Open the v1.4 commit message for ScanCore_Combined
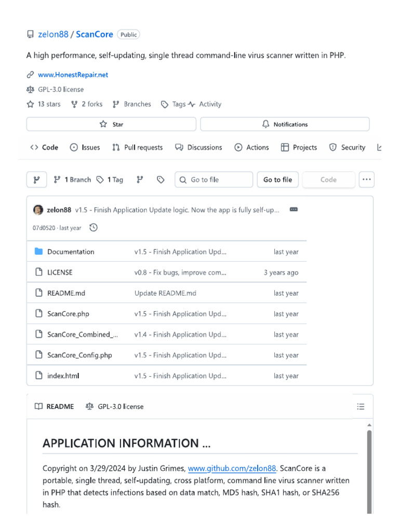 click(180, 335)
